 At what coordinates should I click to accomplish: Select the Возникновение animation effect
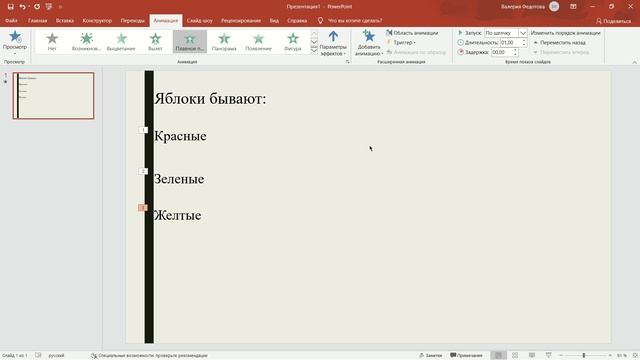[86, 41]
